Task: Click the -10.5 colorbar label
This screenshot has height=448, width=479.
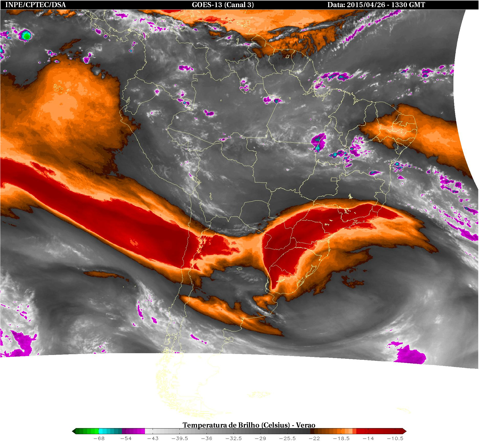Action: 395,439
